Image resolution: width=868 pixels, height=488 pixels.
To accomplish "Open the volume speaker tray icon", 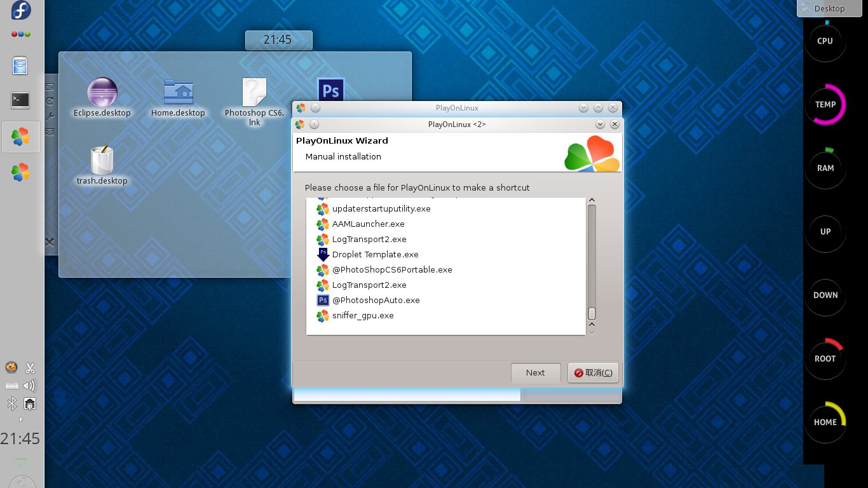I will coord(30,386).
